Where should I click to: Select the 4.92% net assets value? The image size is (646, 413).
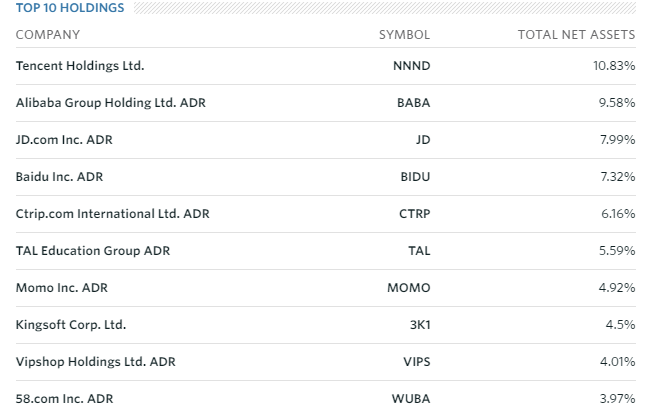point(617,288)
